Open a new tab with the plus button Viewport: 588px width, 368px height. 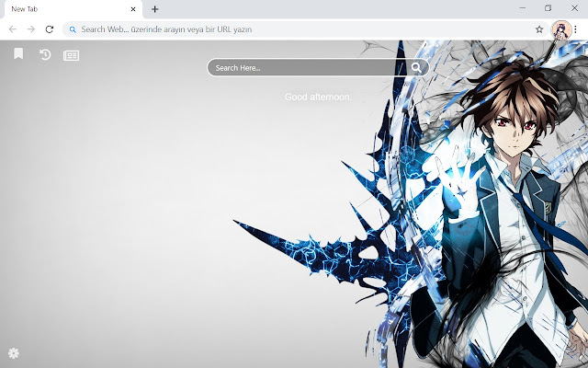point(155,9)
